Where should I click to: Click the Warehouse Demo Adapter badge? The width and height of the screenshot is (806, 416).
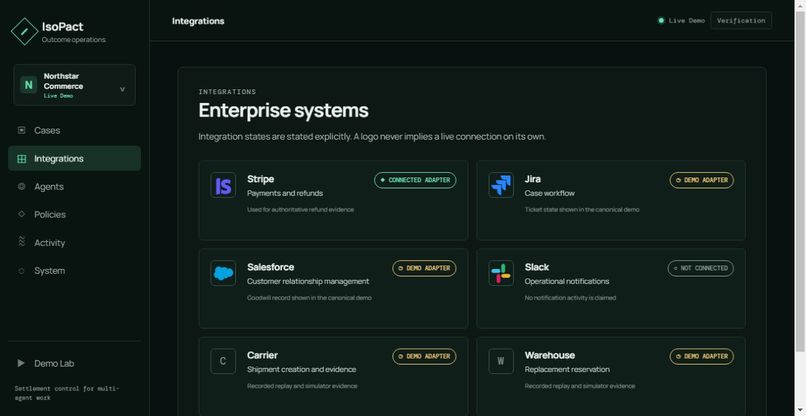tap(701, 356)
